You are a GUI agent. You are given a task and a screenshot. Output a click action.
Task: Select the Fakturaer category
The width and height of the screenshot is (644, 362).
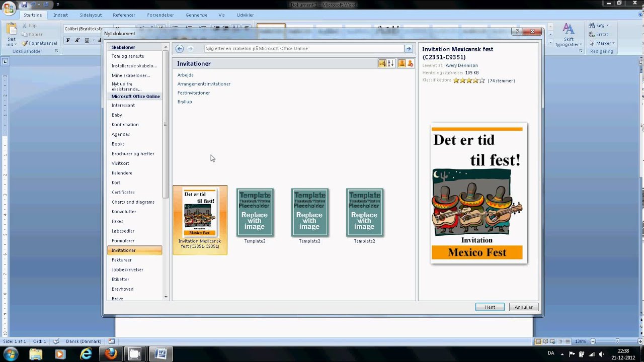pyautogui.click(x=122, y=260)
